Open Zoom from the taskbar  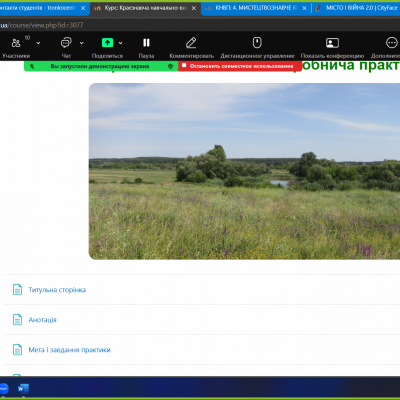pyautogui.click(x=4, y=389)
